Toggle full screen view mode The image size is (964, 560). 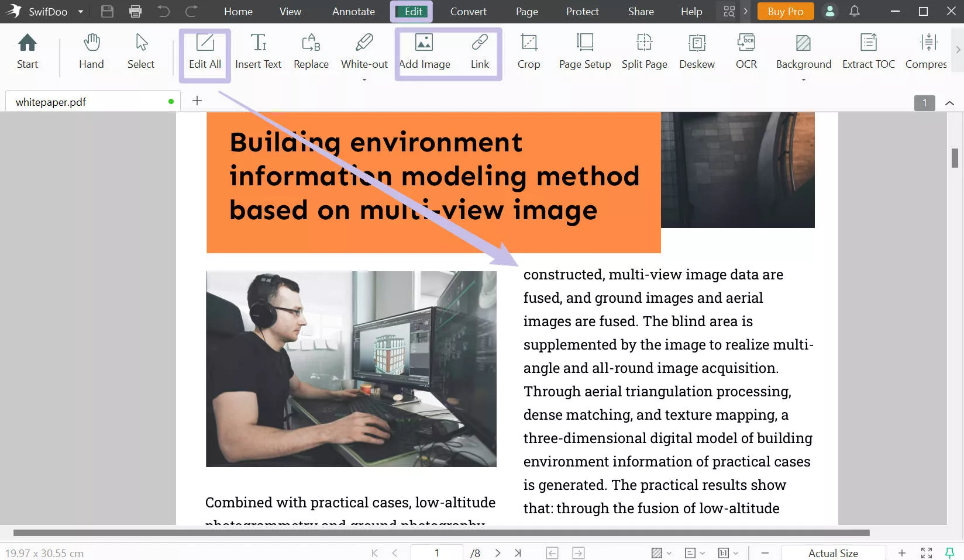926,552
